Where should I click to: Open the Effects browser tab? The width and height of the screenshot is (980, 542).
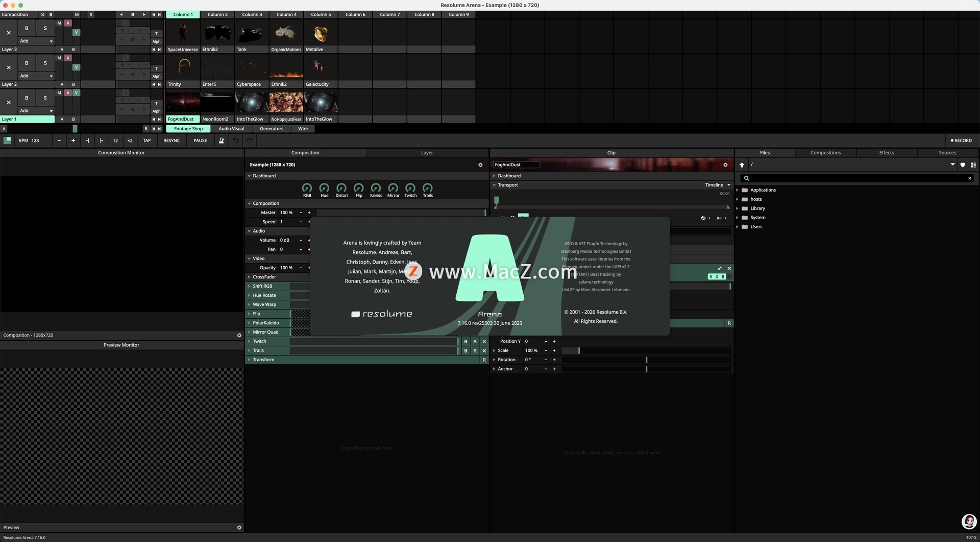[x=887, y=153]
